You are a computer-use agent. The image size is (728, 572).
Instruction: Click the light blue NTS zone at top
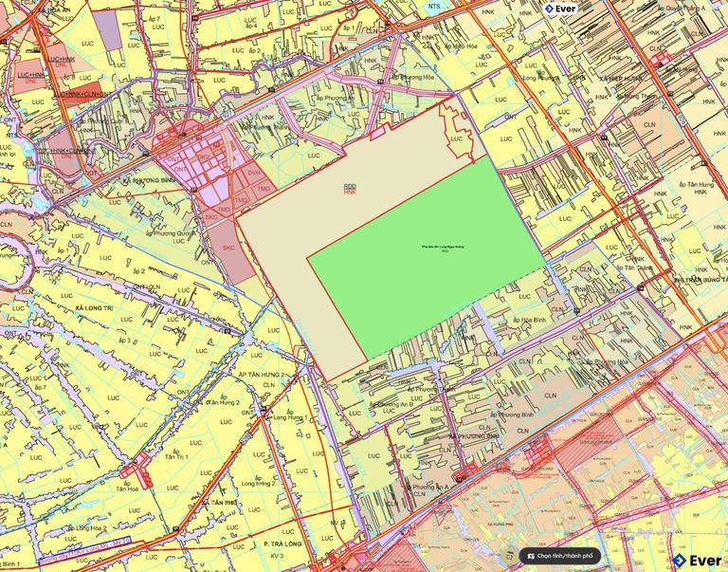pos(434,6)
